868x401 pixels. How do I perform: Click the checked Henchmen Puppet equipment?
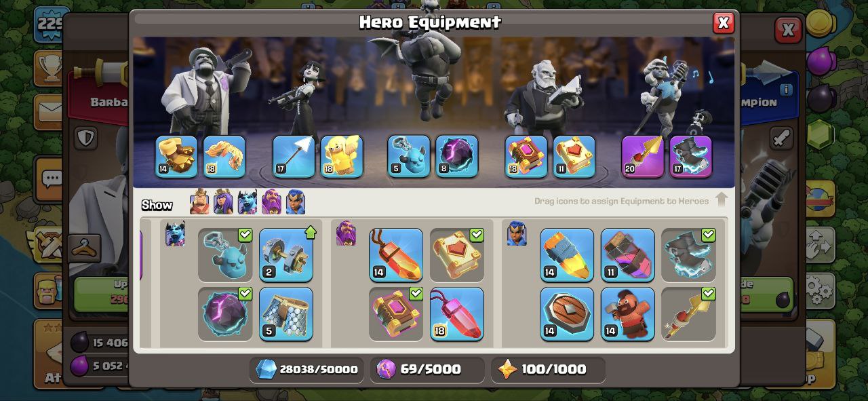pos(225,254)
